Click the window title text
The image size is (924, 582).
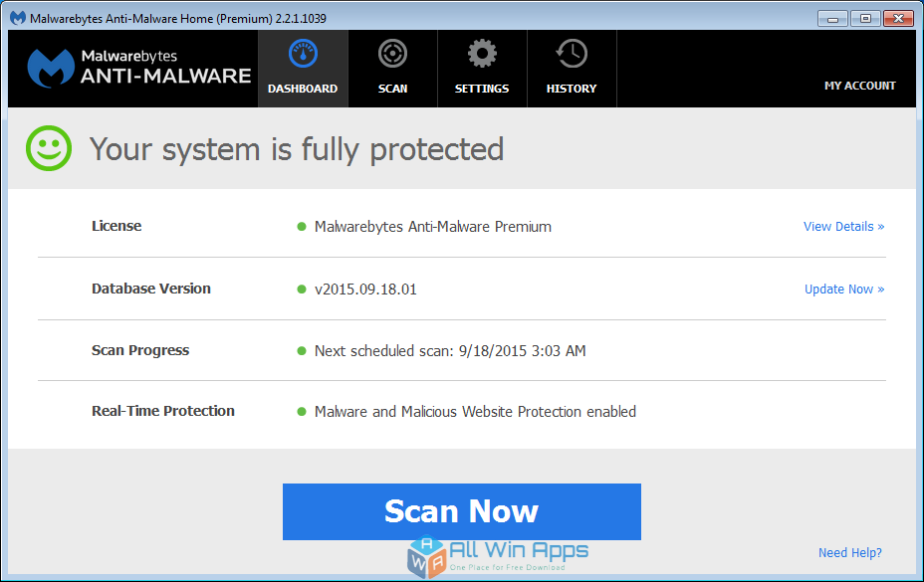pos(178,18)
